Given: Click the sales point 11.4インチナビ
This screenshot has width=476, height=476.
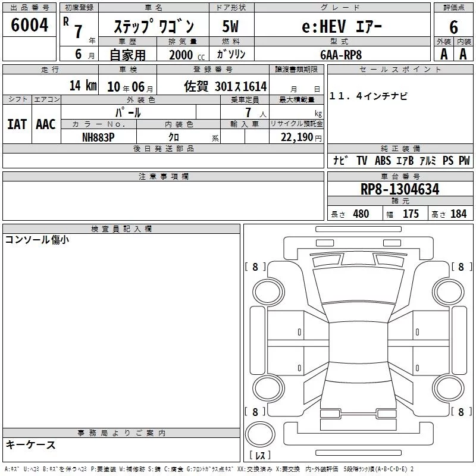Looking at the screenshot, I should (368, 96).
